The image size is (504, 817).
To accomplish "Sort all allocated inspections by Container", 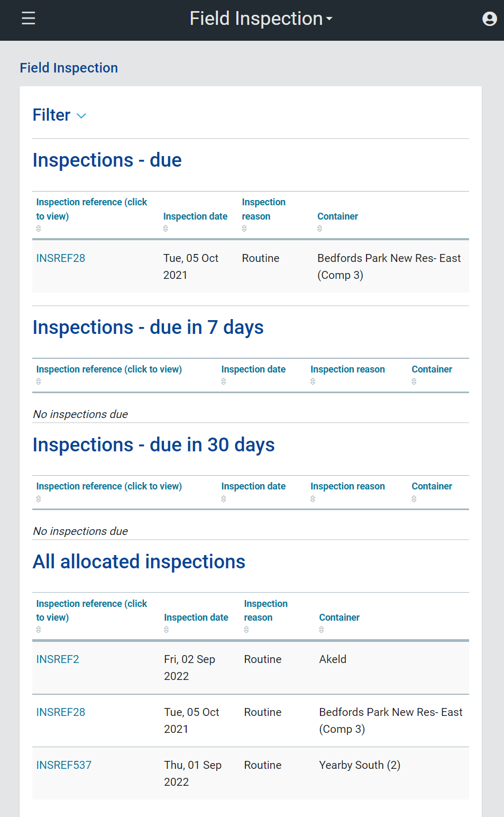I will click(339, 618).
